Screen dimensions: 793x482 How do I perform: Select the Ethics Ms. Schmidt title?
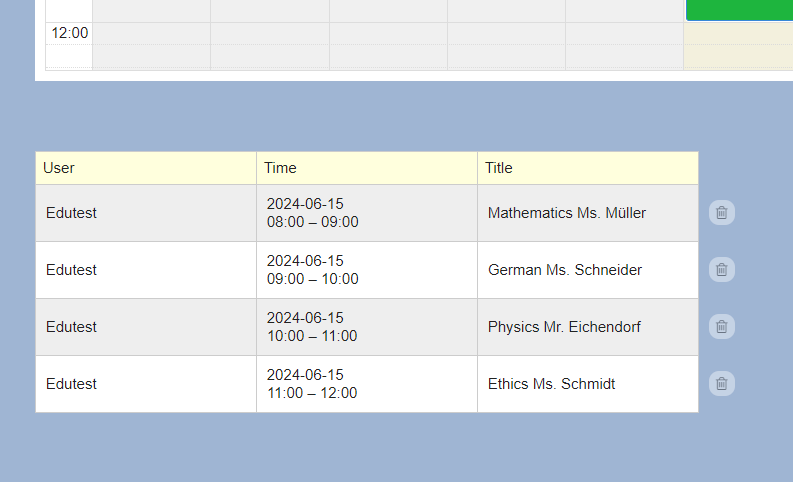click(551, 384)
